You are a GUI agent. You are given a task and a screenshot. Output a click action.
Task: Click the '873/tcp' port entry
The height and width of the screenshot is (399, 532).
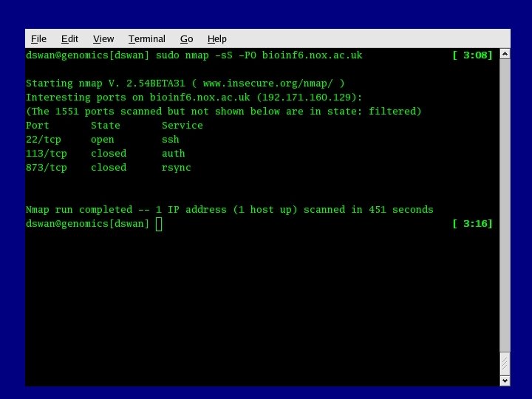point(47,168)
